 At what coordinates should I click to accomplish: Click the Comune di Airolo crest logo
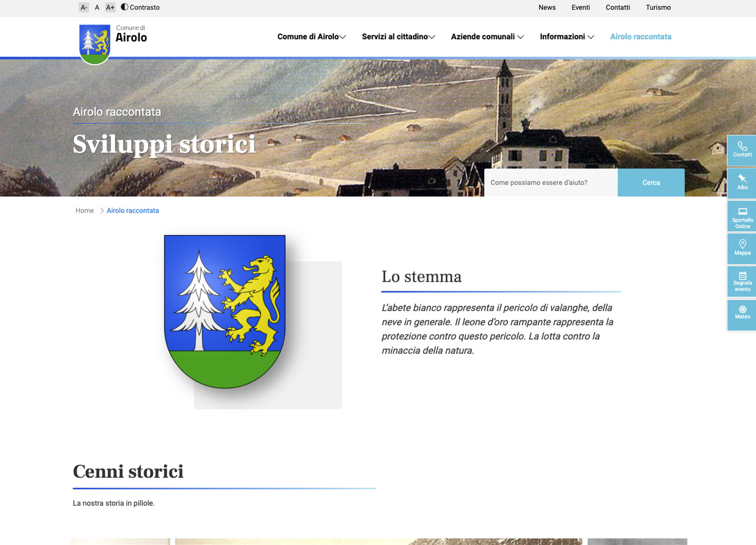pos(94,44)
